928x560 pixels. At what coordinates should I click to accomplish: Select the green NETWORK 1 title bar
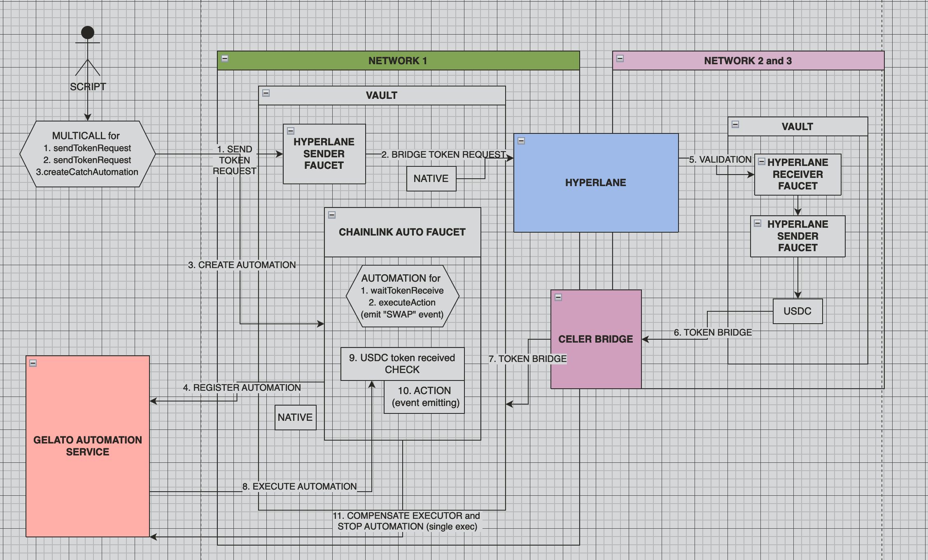[398, 61]
